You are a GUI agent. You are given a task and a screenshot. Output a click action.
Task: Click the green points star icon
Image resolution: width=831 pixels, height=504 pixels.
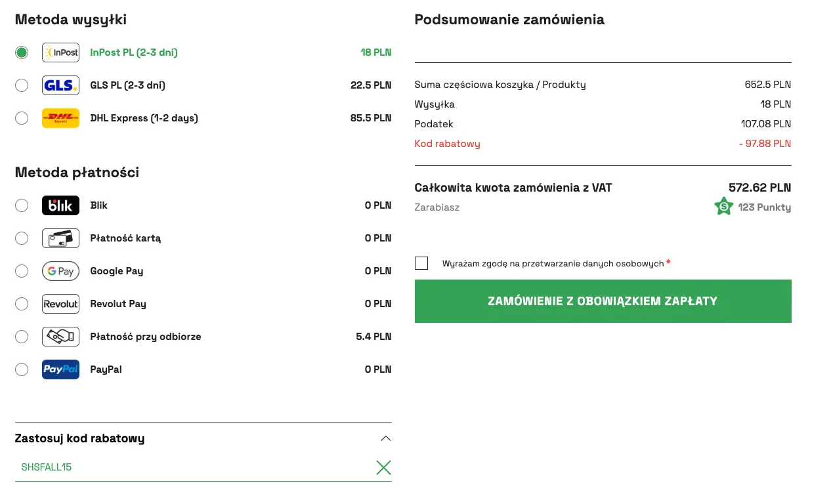(723, 207)
